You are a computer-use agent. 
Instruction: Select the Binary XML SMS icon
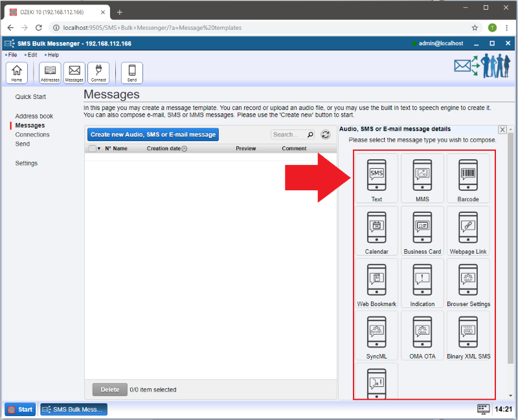point(467,335)
